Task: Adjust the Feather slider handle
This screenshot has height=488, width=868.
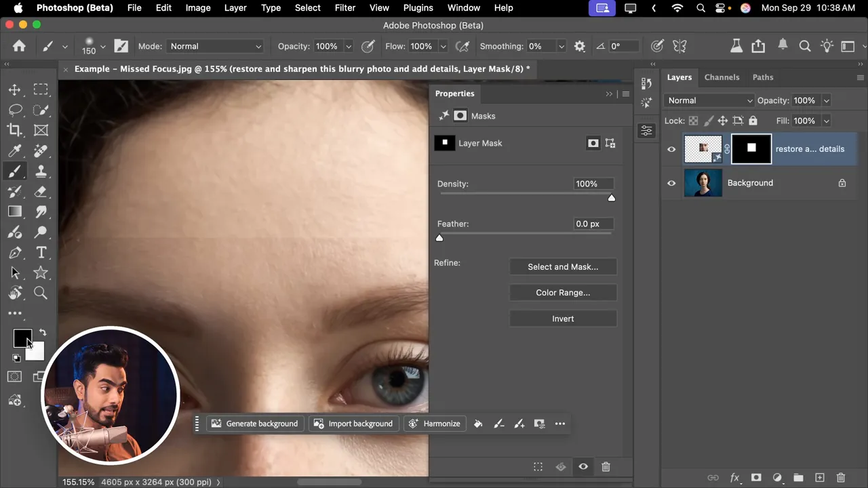Action: pyautogui.click(x=439, y=238)
